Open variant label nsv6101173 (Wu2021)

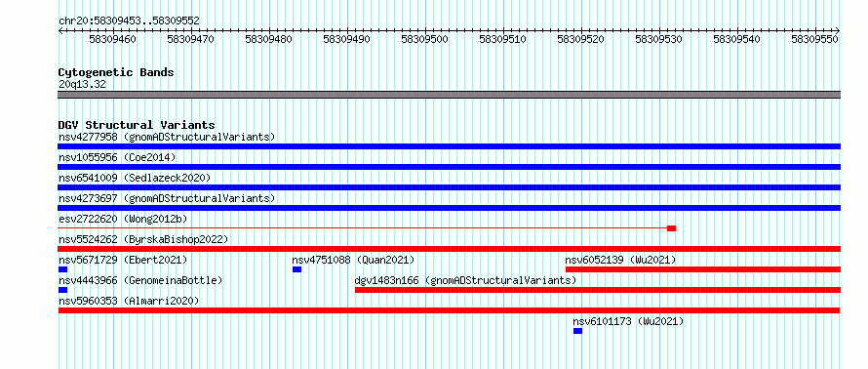point(628,321)
